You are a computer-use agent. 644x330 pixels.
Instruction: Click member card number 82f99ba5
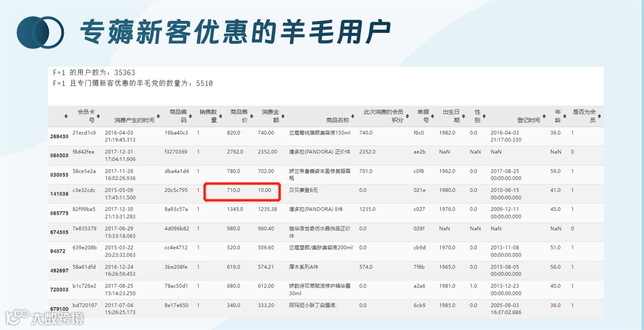[84, 209]
